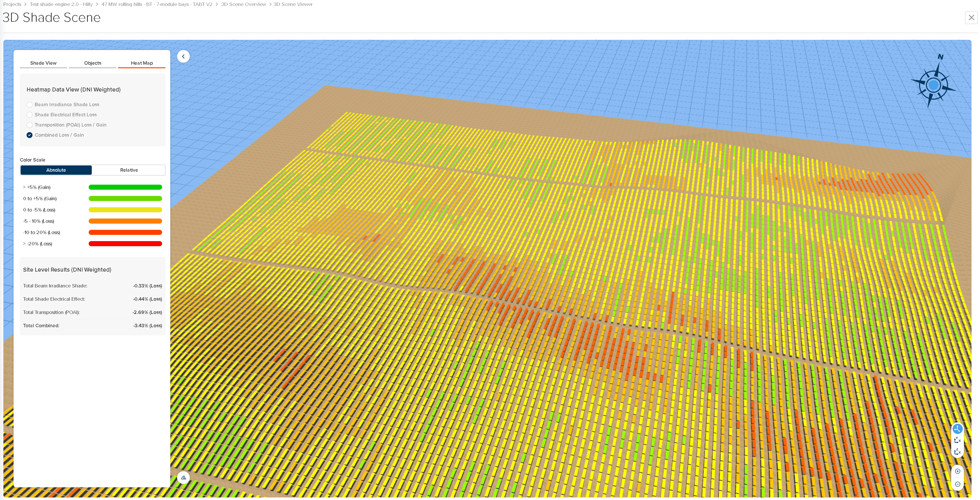Click the Total Shade Electrical Effect value -0.44%
980x500 pixels.
pyautogui.click(x=147, y=299)
